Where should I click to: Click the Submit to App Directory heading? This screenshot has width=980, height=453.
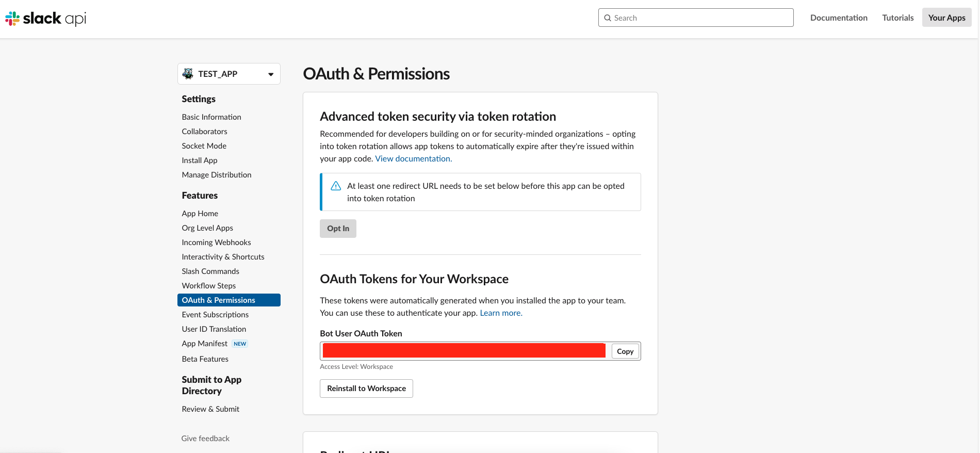tap(211, 385)
